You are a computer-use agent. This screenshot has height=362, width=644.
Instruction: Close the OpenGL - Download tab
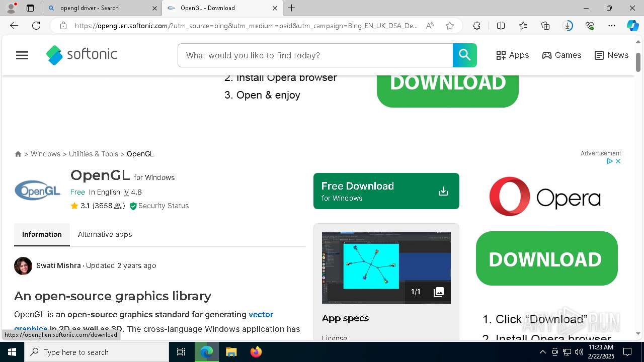(x=275, y=8)
